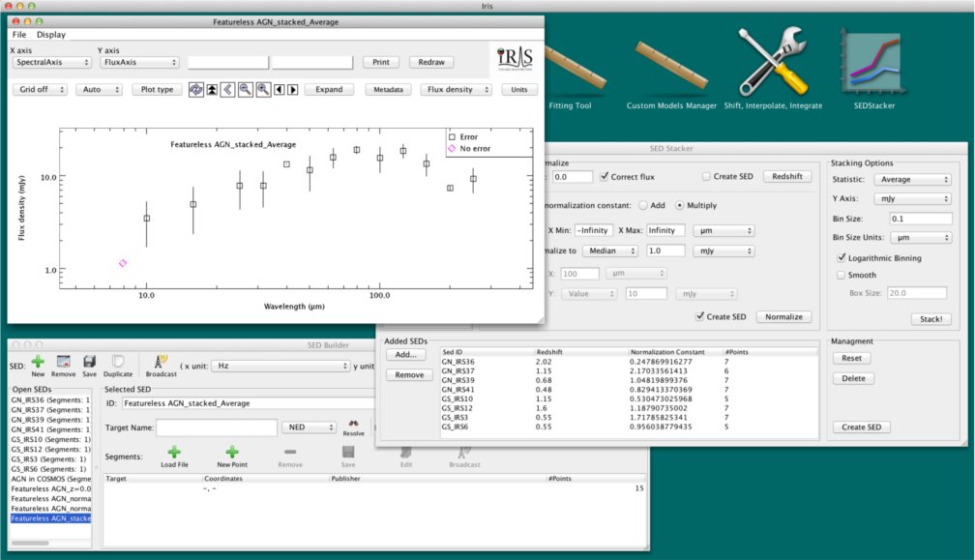Open the NED name resolver dropdown
Screen dimensions: 975x560
[310, 427]
